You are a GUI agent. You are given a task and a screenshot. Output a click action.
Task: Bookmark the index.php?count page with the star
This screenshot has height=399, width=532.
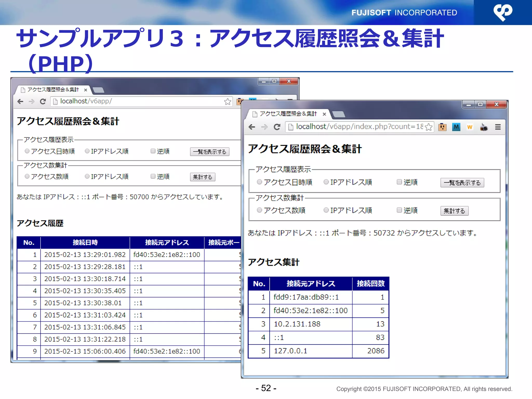tap(429, 127)
